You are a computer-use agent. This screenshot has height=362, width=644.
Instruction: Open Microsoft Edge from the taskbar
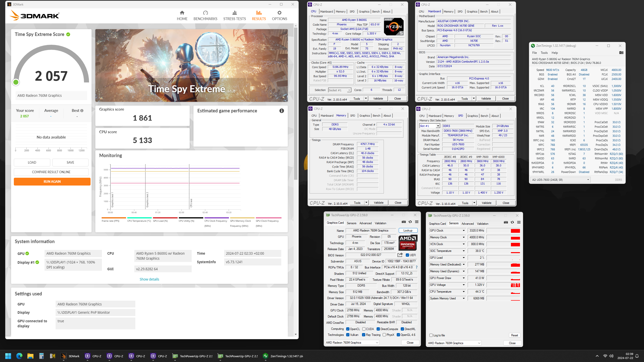pyautogui.click(x=19, y=356)
